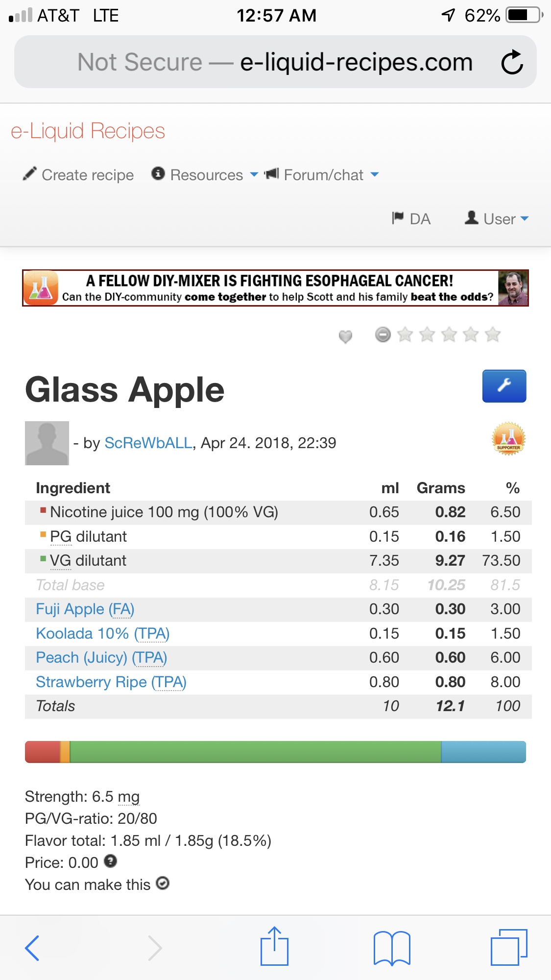Screen dimensions: 551x980
Task: Click the green VG segment of ratio bar
Action: point(255,752)
